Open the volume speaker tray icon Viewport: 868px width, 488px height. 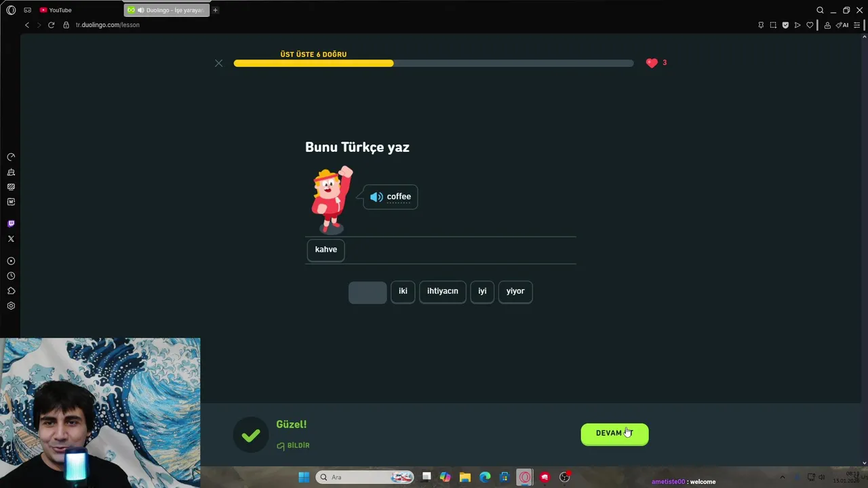(822, 477)
